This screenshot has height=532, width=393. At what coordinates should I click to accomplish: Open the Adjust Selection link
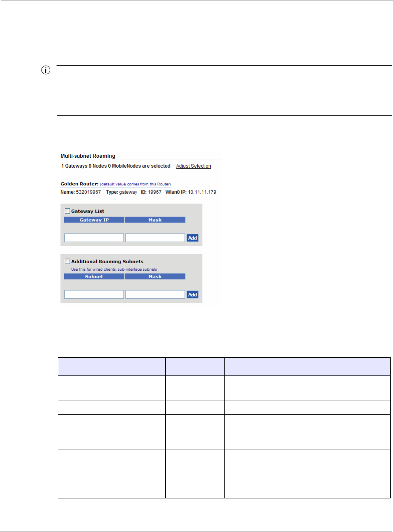pyautogui.click(x=193, y=166)
